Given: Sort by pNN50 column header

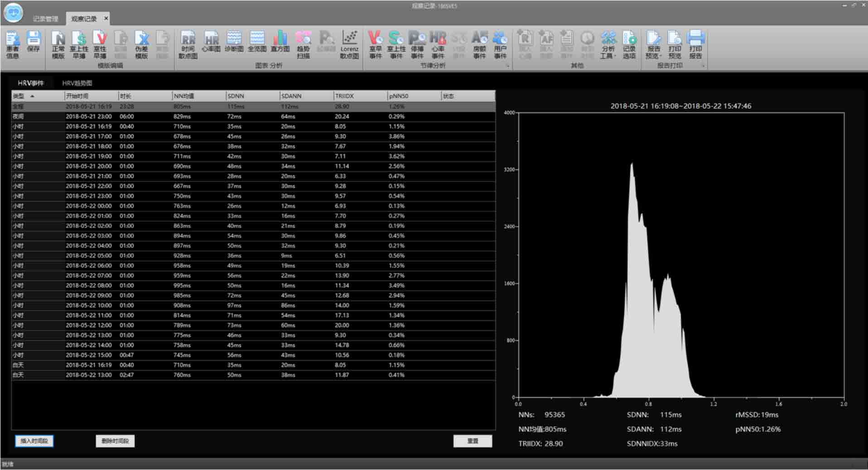Looking at the screenshot, I should coord(414,96).
